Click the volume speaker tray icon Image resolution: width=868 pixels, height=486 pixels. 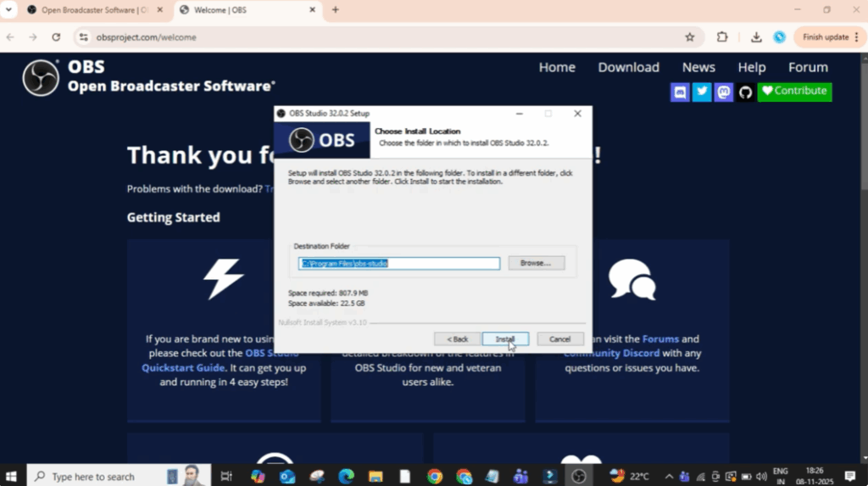[762, 477]
